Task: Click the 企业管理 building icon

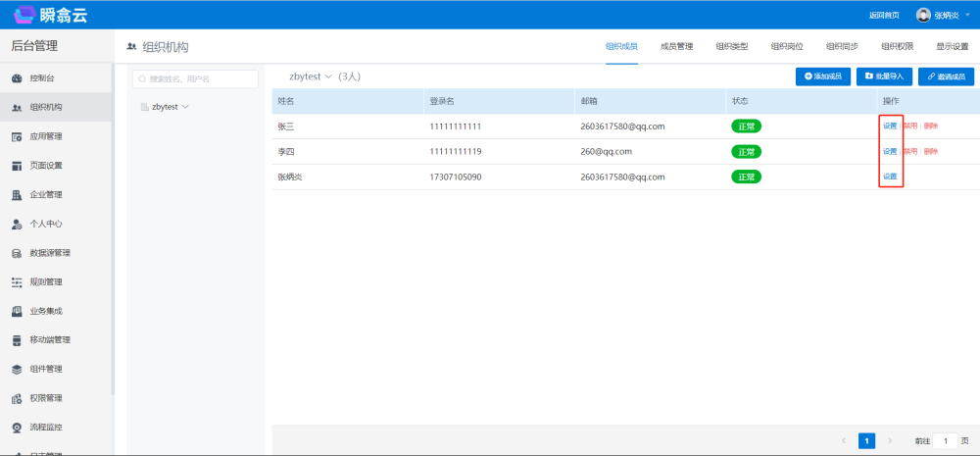Action: [x=17, y=194]
